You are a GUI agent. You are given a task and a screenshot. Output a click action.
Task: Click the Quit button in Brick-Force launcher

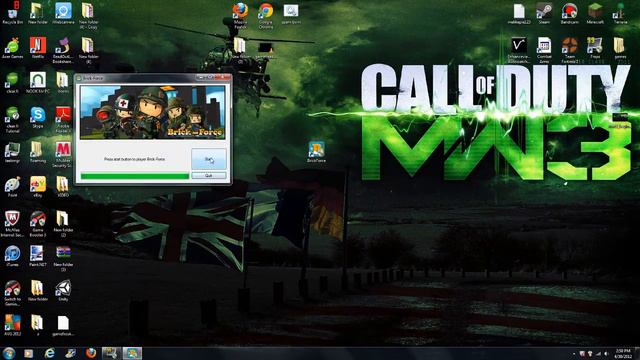point(209,176)
